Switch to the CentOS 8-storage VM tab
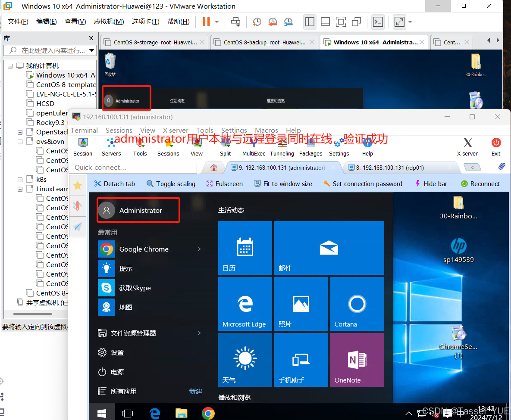Viewport: 511px width, 420px height. pos(154,42)
